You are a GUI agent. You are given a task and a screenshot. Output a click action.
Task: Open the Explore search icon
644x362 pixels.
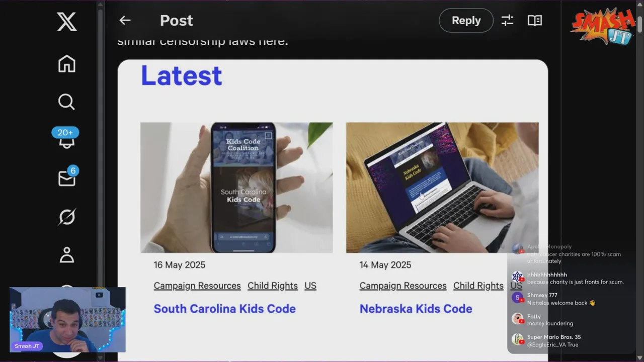coord(66,102)
